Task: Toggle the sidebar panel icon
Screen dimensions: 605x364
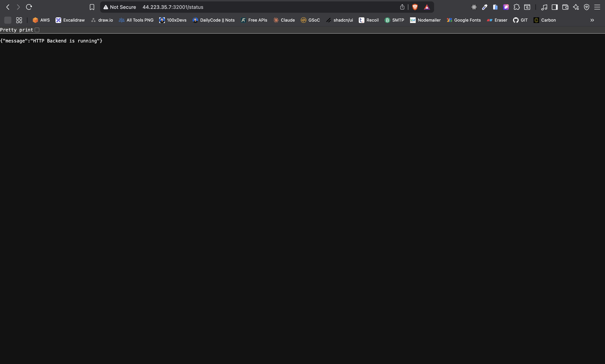Action: [x=554, y=7]
